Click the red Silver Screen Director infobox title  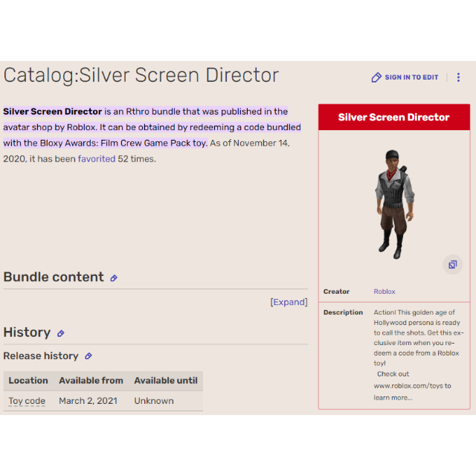pos(393,117)
